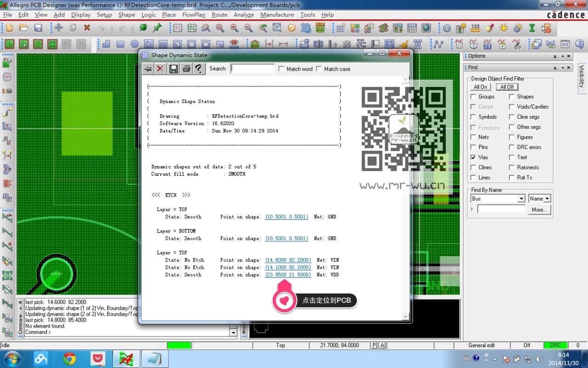Enable the Match word checkbox

pos(281,69)
